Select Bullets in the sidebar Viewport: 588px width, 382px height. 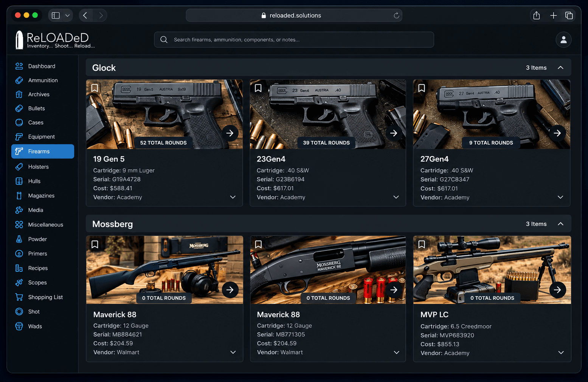tap(43, 108)
